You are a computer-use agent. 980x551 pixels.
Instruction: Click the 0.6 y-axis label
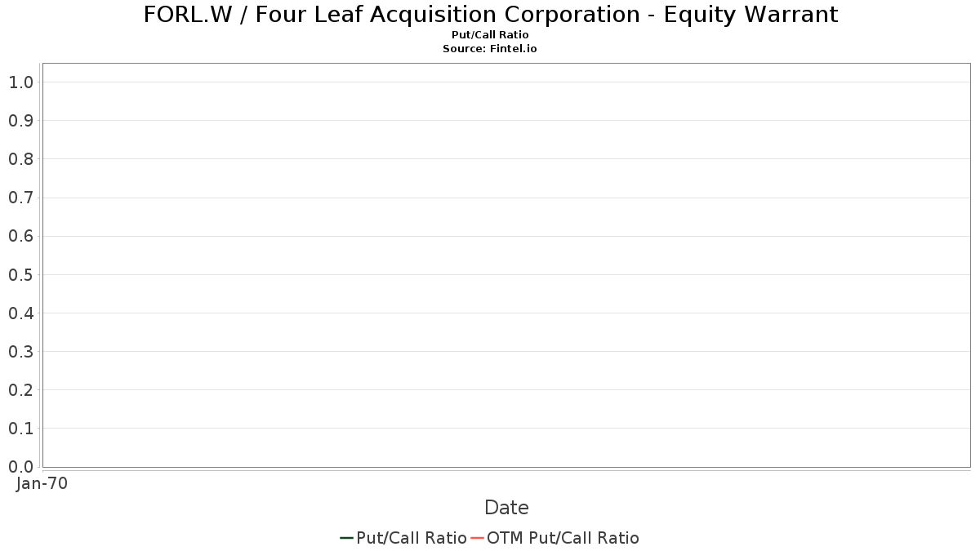pyautogui.click(x=20, y=236)
